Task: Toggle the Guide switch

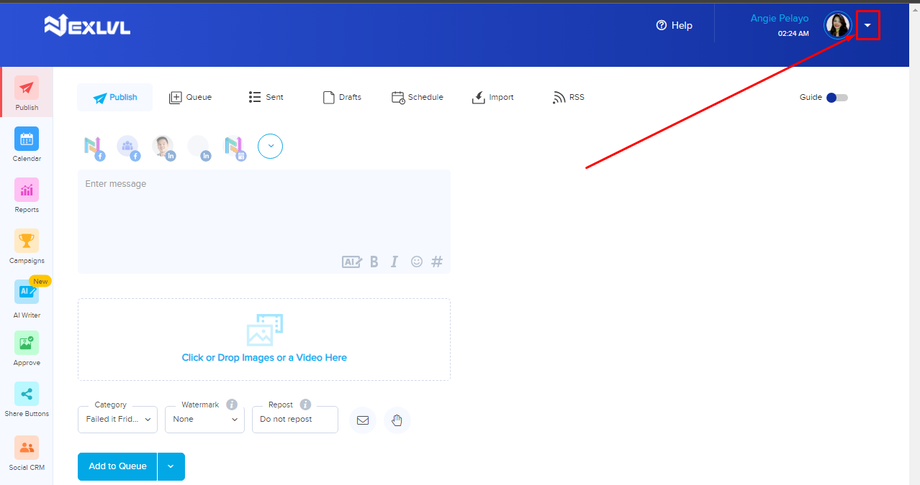Action: 837,97
